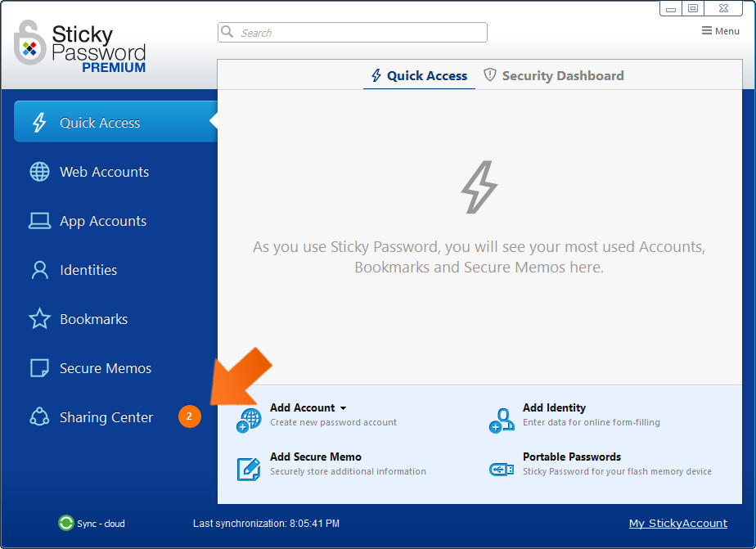756x549 pixels.
Task: Expand the Add Account dropdown arrow
Action: tap(344, 408)
